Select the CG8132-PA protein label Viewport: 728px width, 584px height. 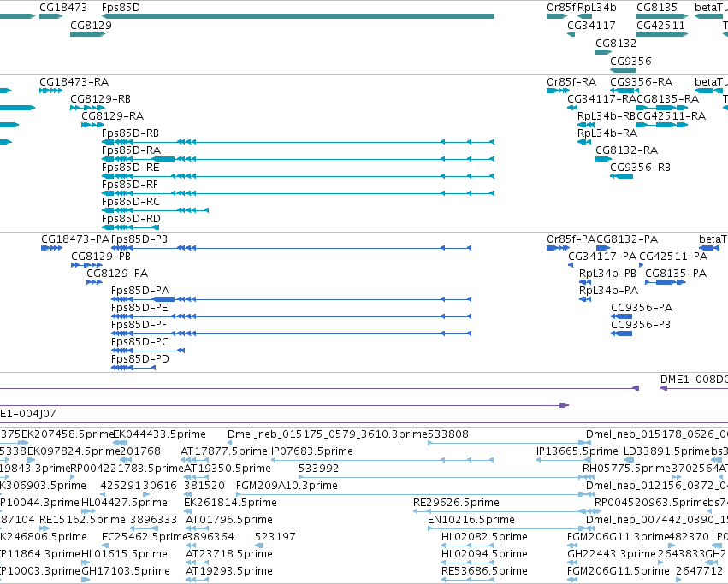627,239
